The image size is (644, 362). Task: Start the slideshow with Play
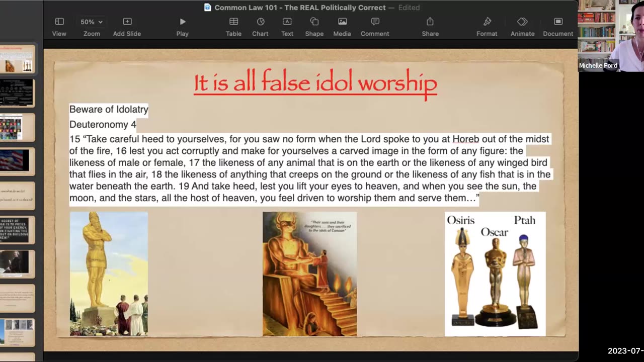183,27
